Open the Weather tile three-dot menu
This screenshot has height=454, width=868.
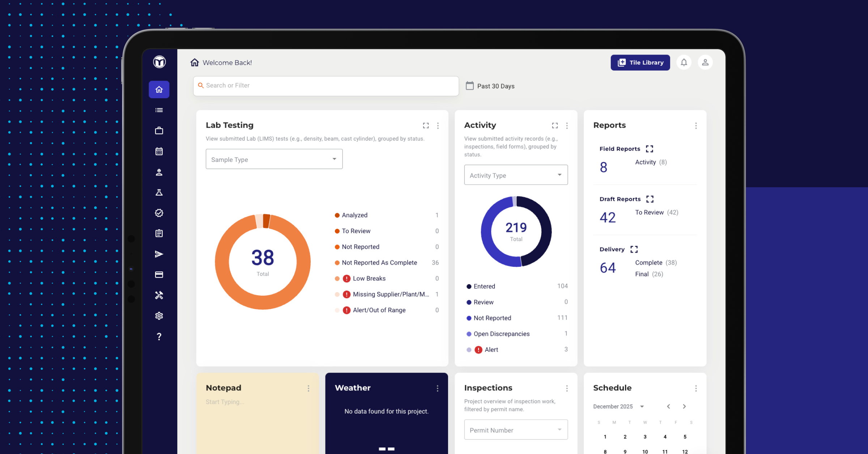click(x=438, y=388)
